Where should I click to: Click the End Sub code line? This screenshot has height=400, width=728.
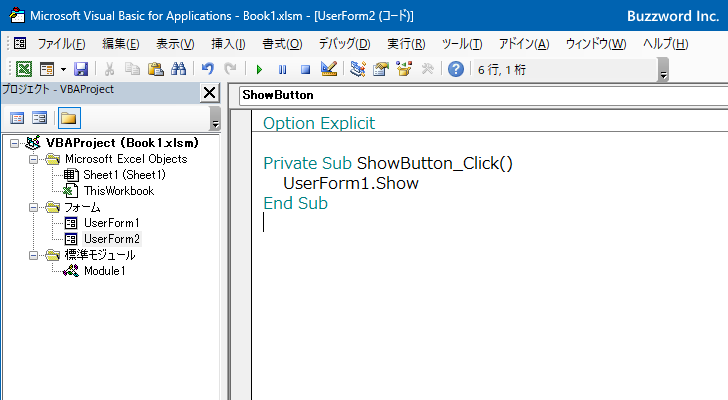pyautogui.click(x=295, y=203)
